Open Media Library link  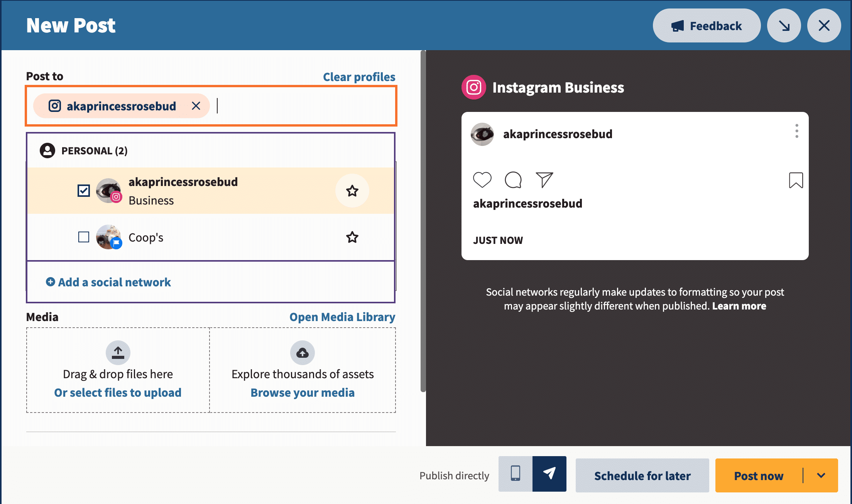[x=342, y=317]
